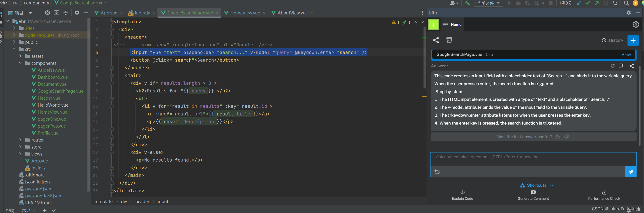Close the GoogleSearchPage.vue tab
Screen dimensions: 644x213
(217, 13)
